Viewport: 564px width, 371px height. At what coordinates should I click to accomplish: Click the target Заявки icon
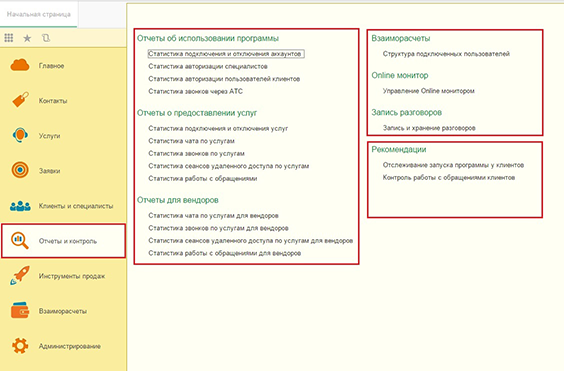20,169
